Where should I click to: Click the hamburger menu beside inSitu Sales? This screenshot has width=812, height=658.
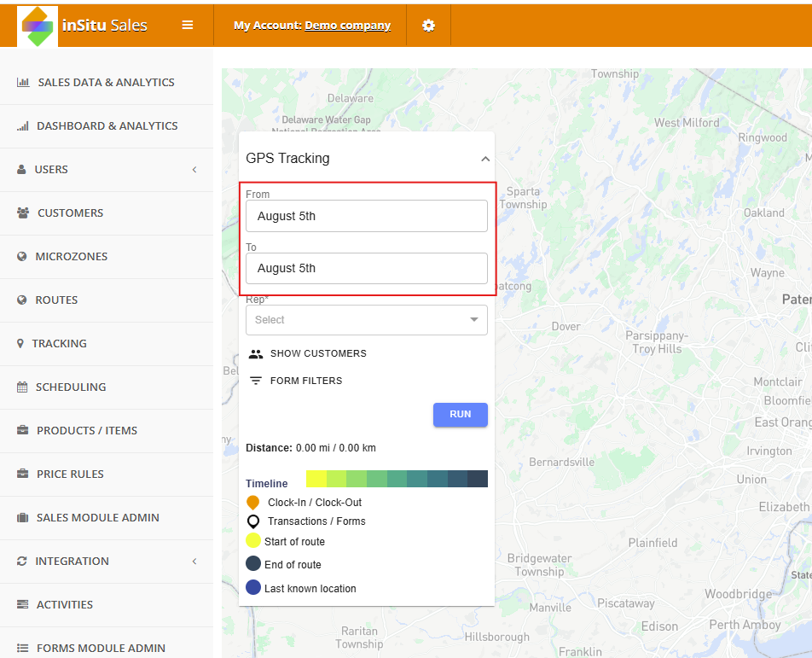click(187, 25)
